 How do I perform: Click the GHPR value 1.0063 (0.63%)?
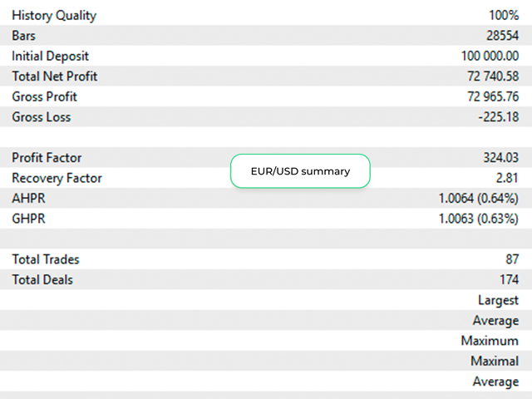[x=479, y=219]
